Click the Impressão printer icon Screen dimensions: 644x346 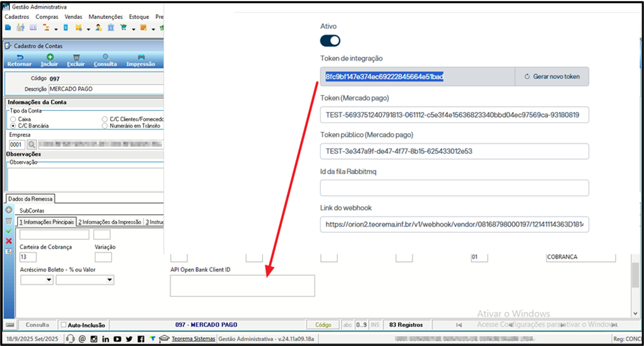click(x=141, y=57)
